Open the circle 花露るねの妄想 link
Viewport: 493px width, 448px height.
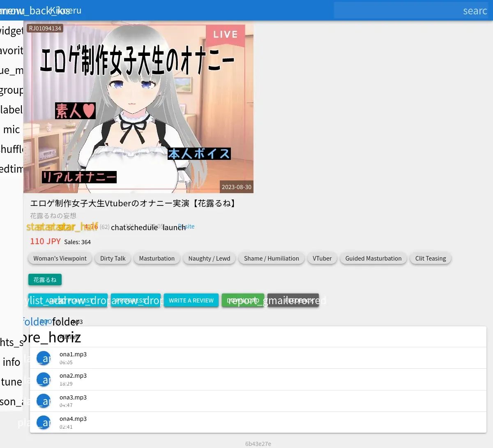coord(53,216)
